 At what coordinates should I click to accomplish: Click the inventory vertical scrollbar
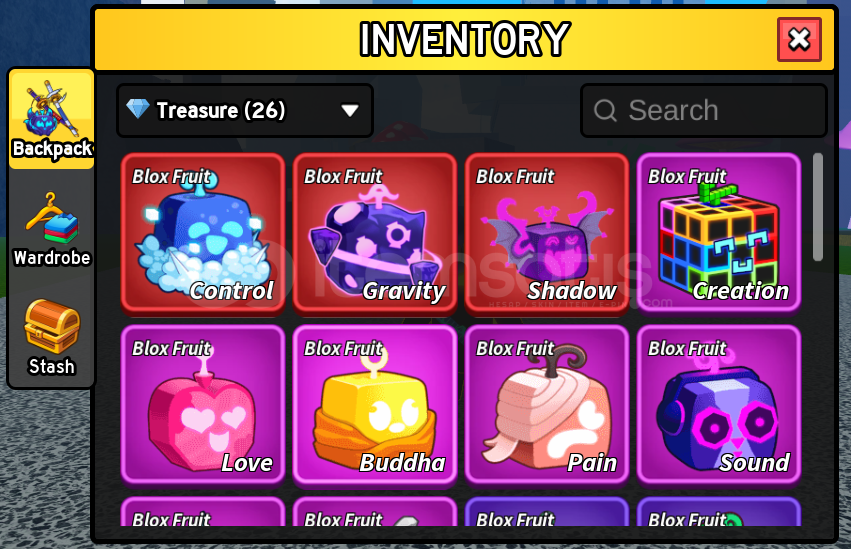pyautogui.click(x=818, y=207)
